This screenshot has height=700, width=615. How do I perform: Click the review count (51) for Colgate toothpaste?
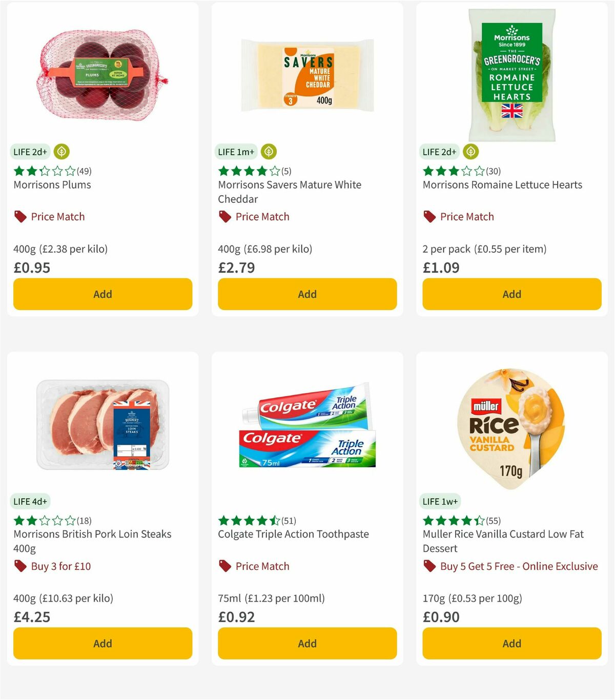click(288, 520)
